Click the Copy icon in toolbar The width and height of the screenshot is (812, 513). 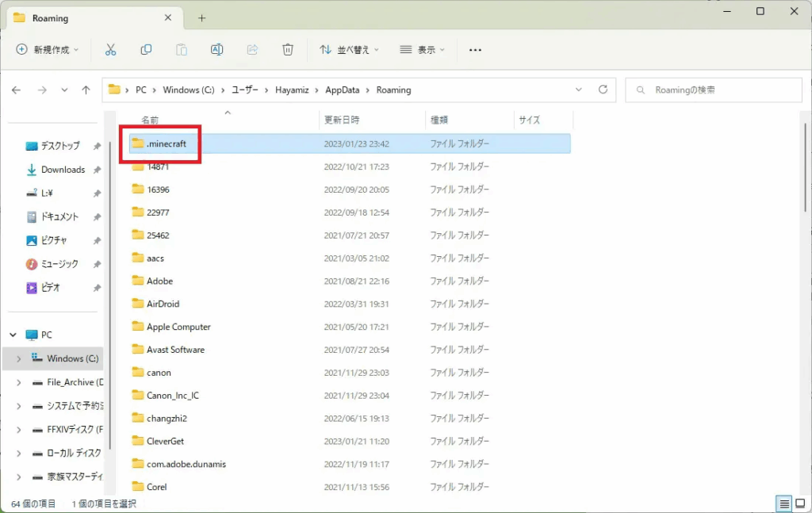pyautogui.click(x=146, y=49)
